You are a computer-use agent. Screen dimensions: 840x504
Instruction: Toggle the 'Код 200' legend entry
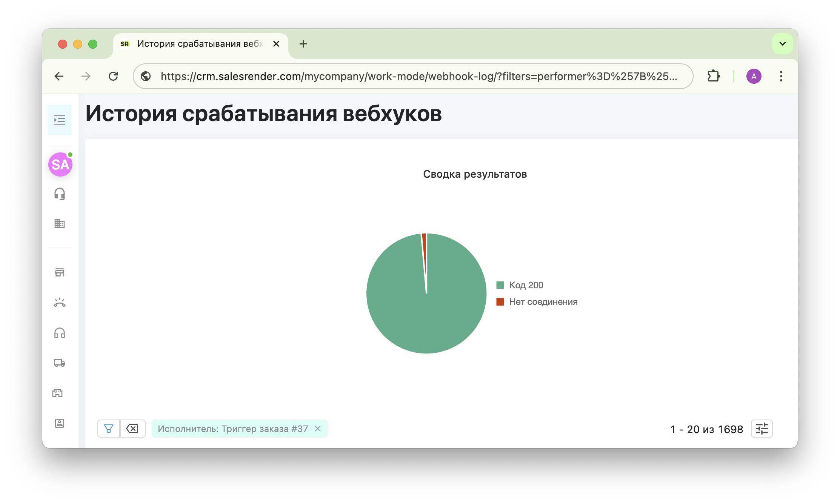click(x=526, y=285)
